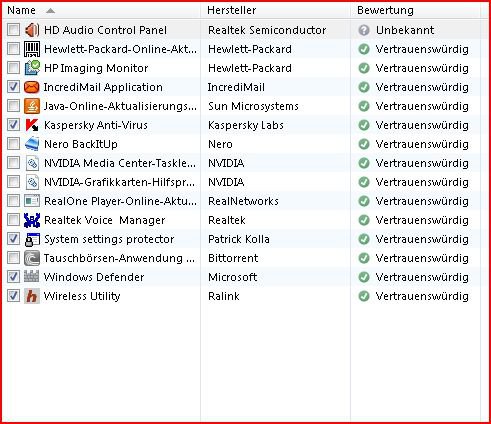The image size is (491, 424).
Task: Click the green check for HP Imaging Monitor
Action: tap(364, 68)
